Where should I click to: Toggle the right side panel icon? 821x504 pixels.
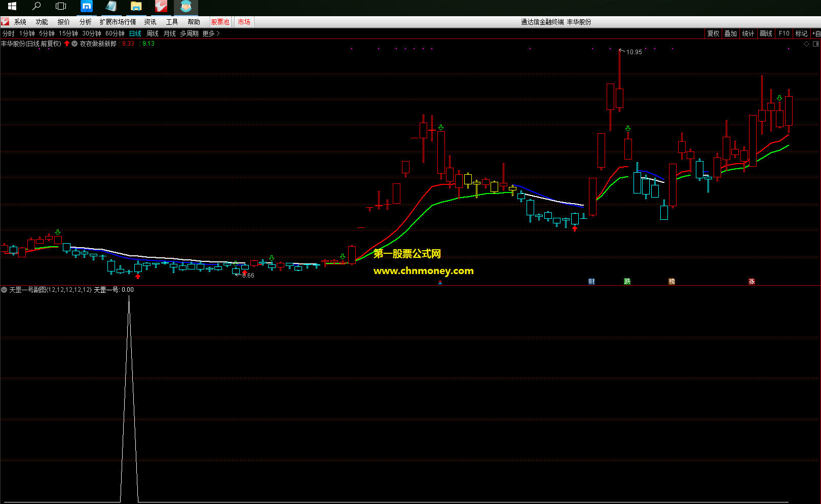[x=815, y=44]
